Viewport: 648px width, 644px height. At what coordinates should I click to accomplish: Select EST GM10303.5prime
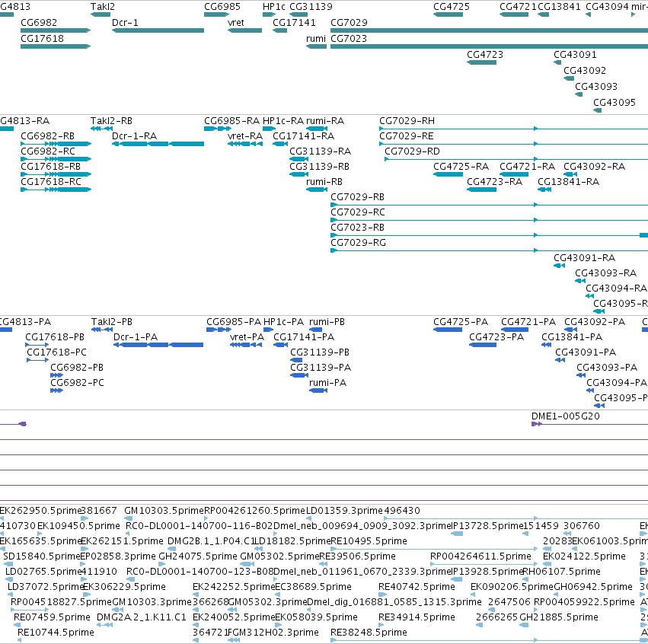tap(129, 518)
